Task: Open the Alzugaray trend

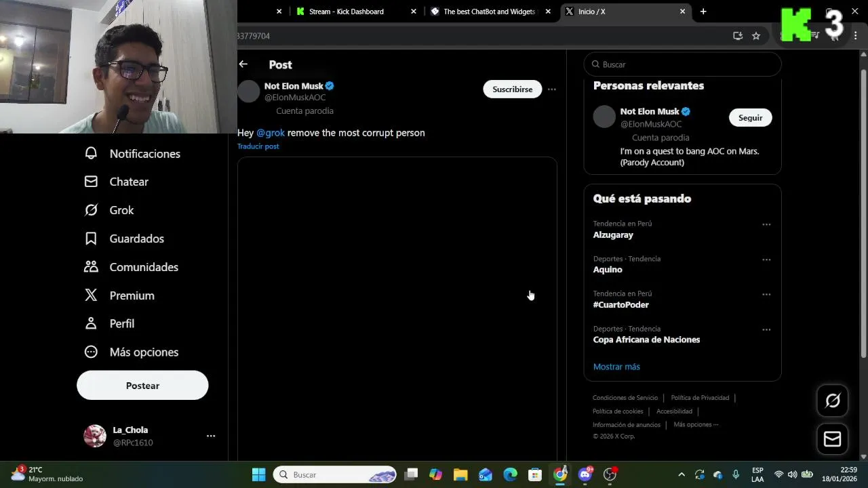Action: coord(613,235)
